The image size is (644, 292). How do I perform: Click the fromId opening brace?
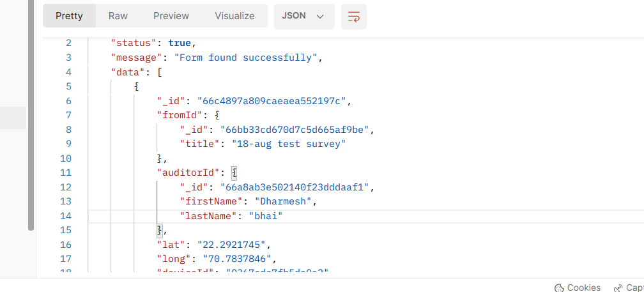click(217, 115)
